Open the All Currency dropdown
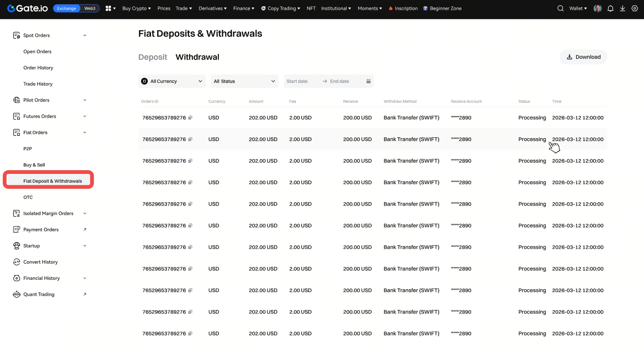 (x=172, y=81)
